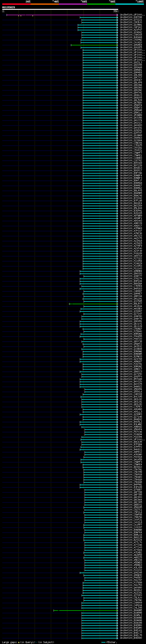Click the green alignment bar for Q9GRE8
Viewport: 146px width, 644px height.
click(x=94, y=45)
